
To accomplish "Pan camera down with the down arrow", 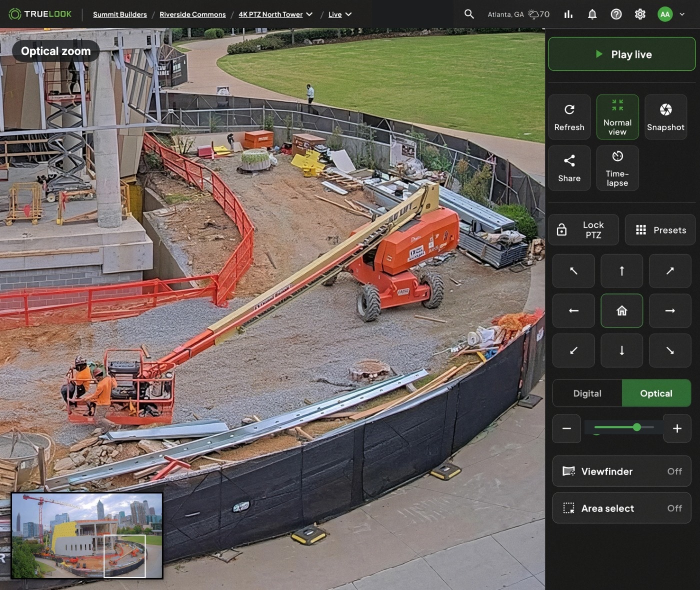I will [x=622, y=350].
